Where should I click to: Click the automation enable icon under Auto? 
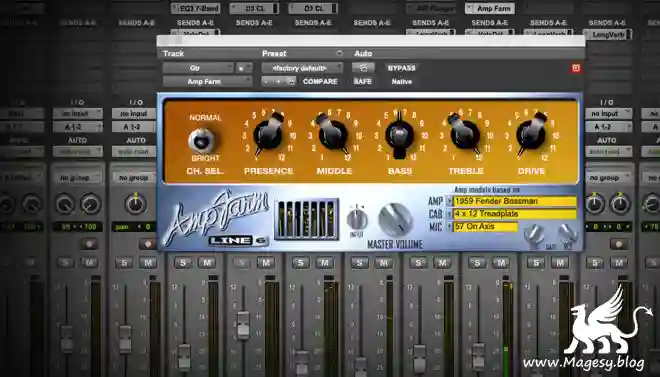[363, 68]
